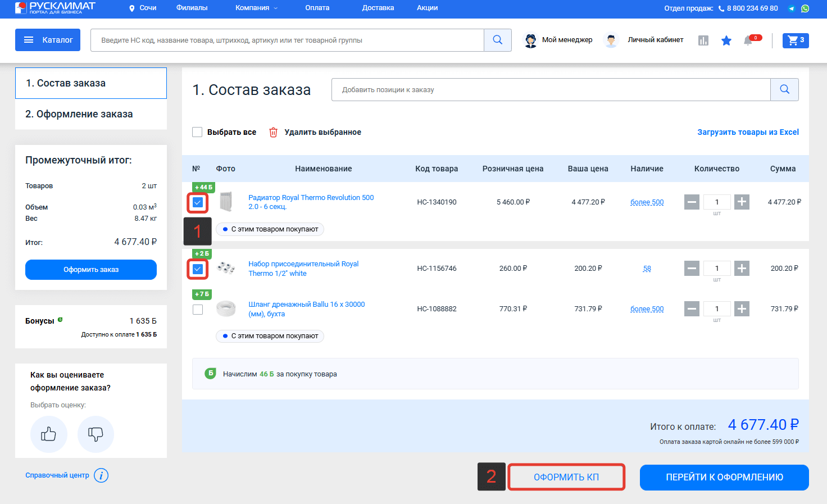Click the phone icon by sales number
This screenshot has height=504, width=827.
coord(721,8)
